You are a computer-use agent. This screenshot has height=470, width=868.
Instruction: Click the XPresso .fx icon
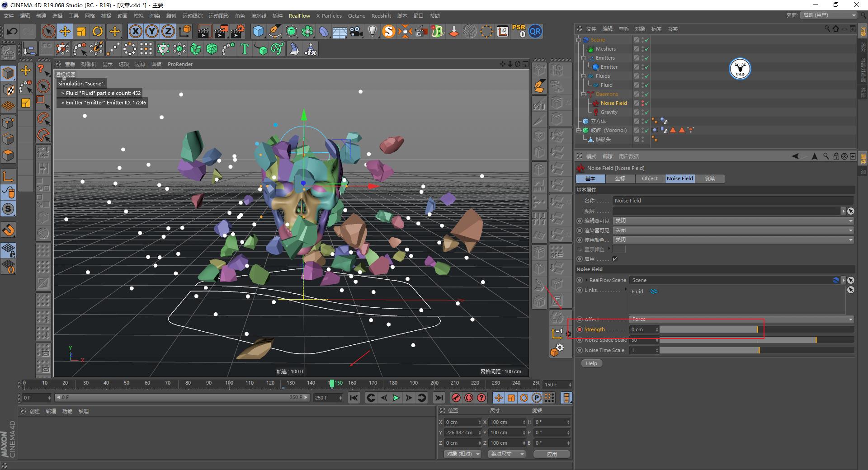[x=310, y=49]
